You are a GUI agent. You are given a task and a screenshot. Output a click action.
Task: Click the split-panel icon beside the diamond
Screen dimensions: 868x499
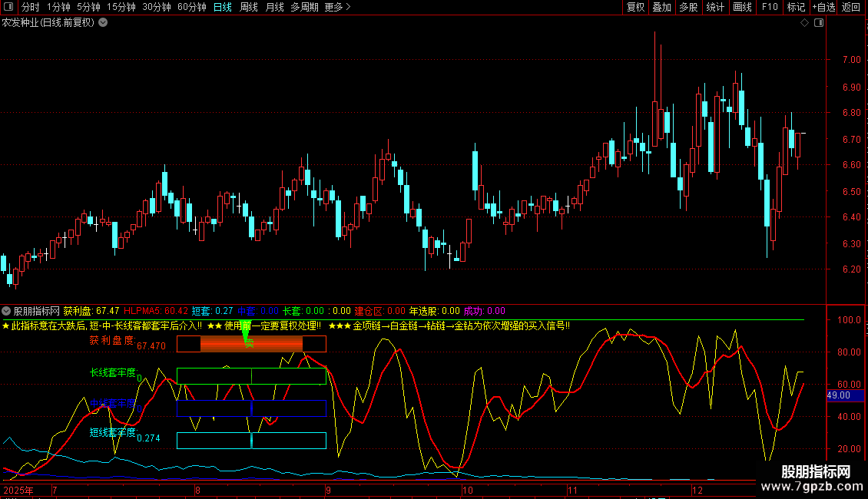coord(818,23)
